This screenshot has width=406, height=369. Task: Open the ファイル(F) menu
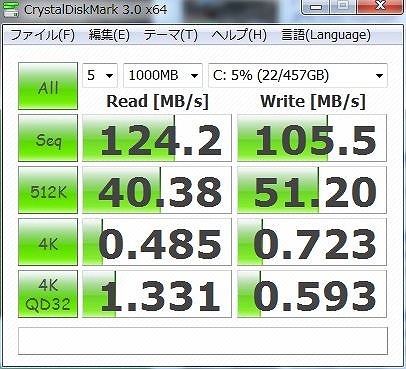(x=42, y=35)
